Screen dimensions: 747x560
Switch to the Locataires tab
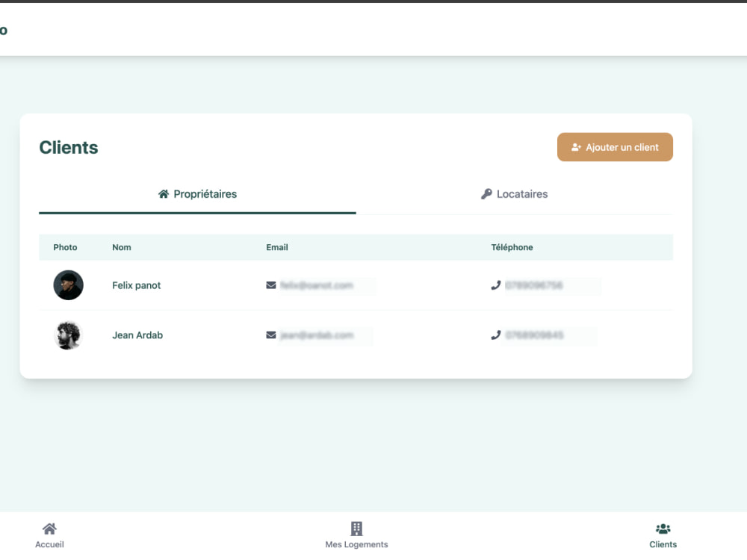click(514, 194)
